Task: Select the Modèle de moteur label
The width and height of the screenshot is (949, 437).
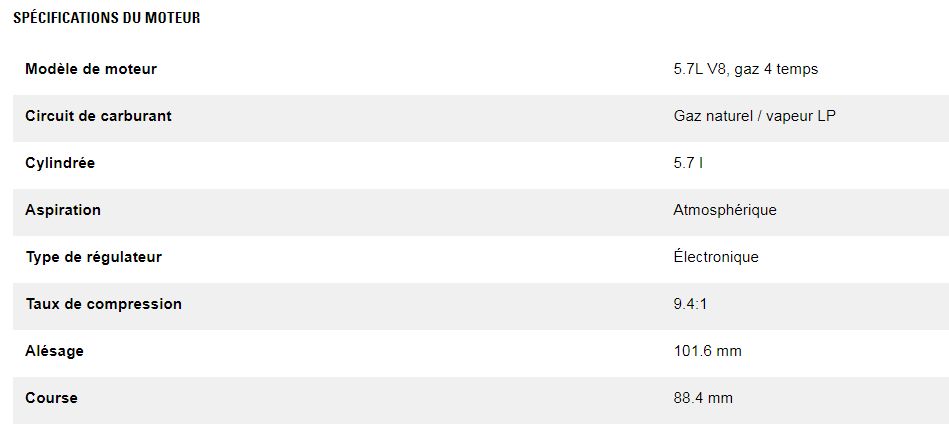Action: [91, 69]
